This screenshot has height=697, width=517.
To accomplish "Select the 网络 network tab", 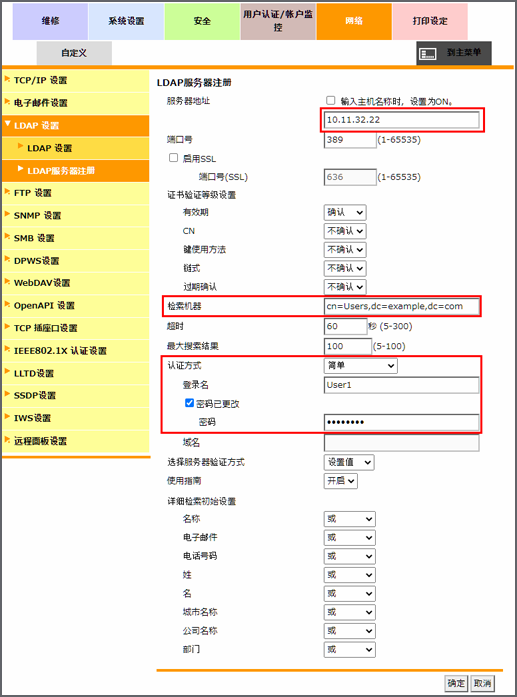I will pyautogui.click(x=354, y=21).
